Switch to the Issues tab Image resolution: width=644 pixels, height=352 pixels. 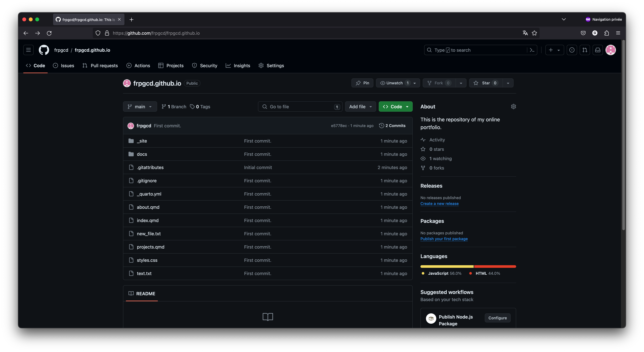point(64,65)
